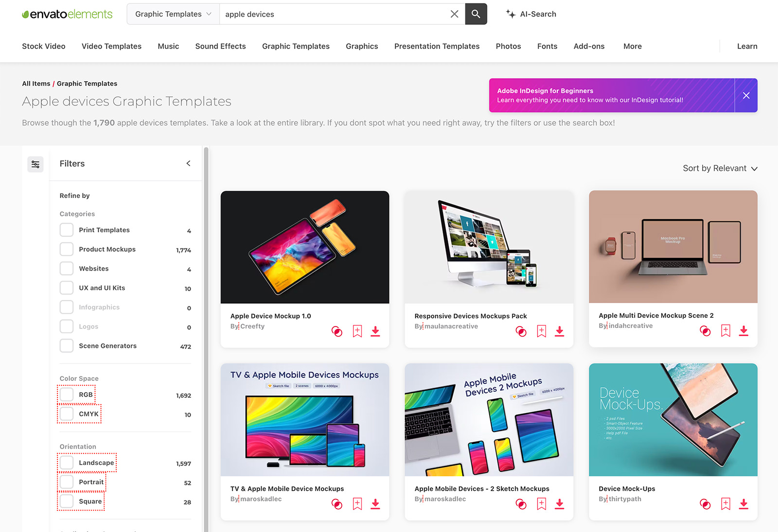Click the Graphic Templates breadcrumb
The width and height of the screenshot is (778, 532).
tap(87, 84)
